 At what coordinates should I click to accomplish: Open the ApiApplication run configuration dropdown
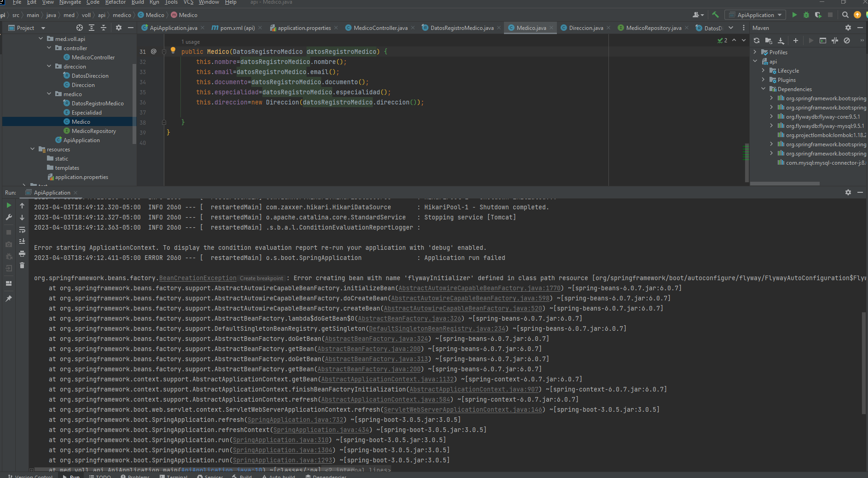755,15
